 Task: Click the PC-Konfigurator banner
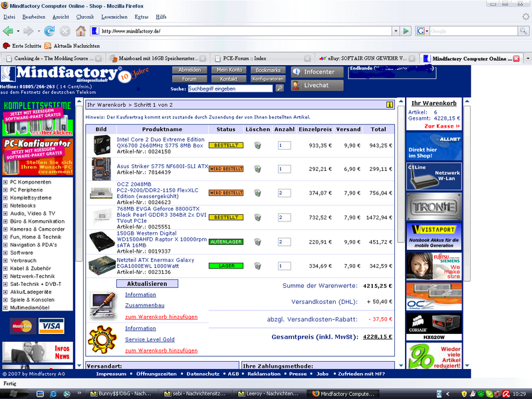pyautogui.click(x=37, y=156)
